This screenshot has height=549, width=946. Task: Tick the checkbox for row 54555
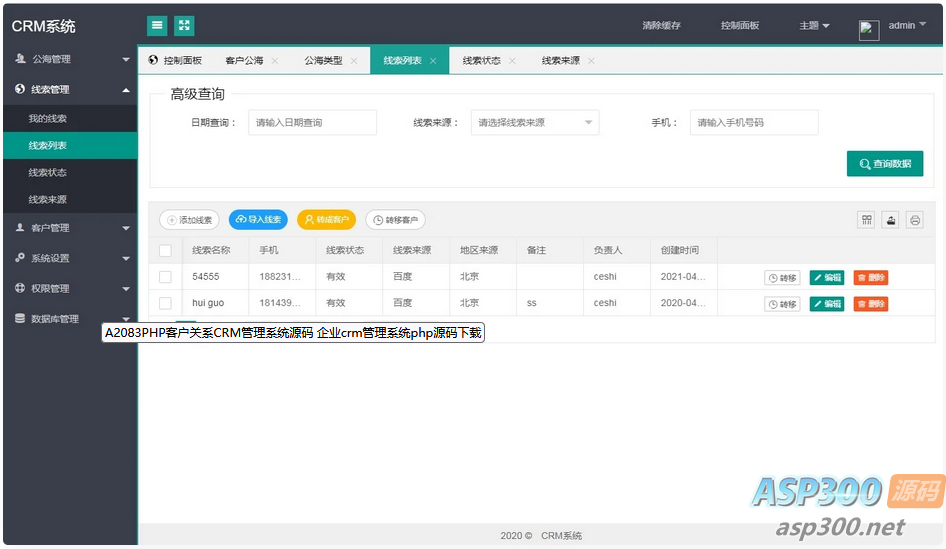(165, 277)
